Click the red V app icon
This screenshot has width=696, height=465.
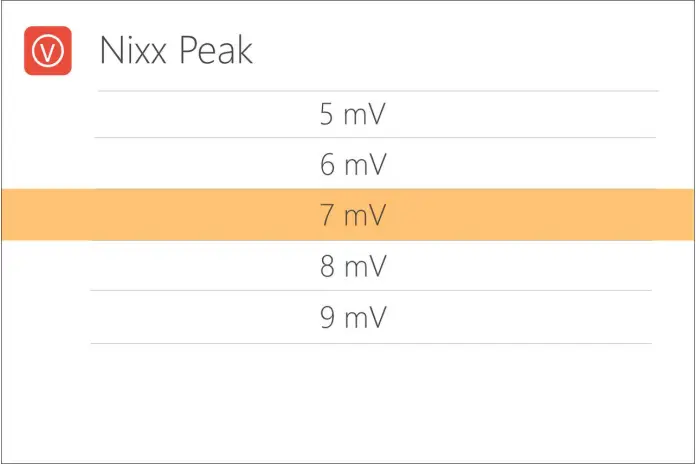click(48, 49)
